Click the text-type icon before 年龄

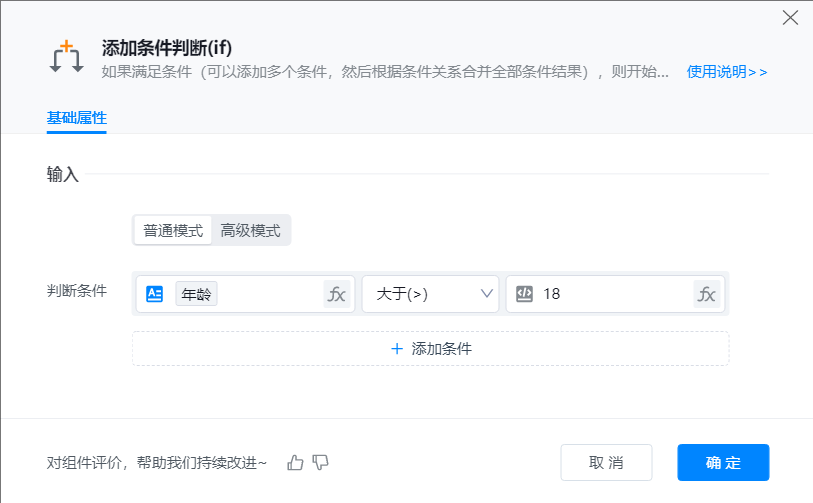click(x=154, y=294)
